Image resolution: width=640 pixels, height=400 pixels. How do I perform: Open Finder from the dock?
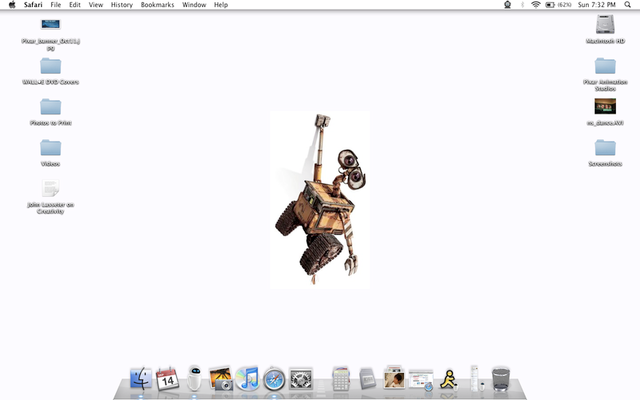pyautogui.click(x=141, y=379)
